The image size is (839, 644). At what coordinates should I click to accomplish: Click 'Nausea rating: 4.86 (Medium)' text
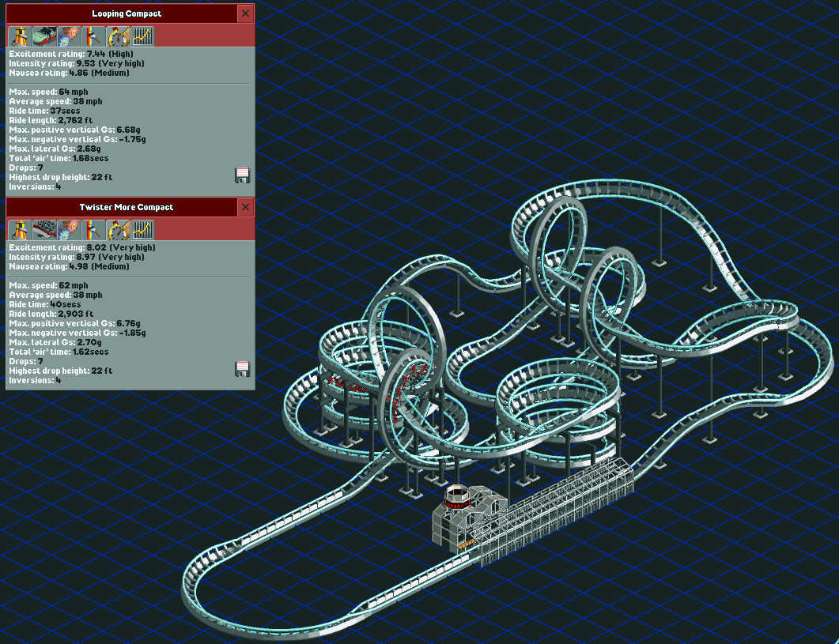click(69, 73)
